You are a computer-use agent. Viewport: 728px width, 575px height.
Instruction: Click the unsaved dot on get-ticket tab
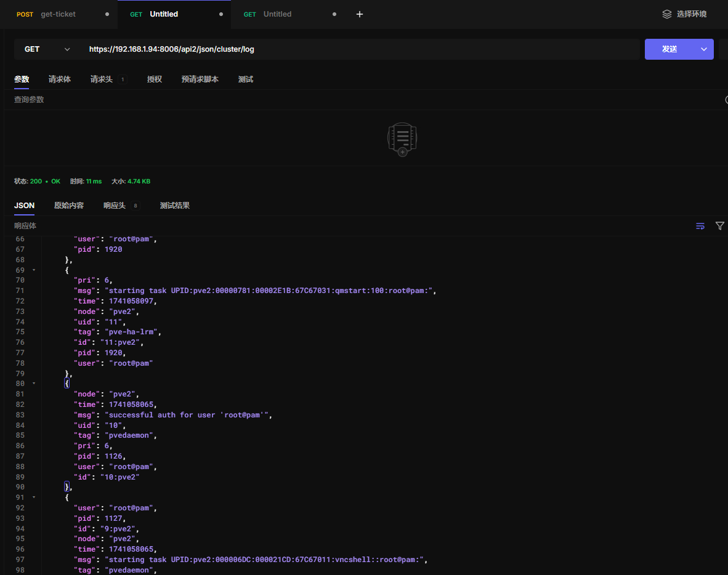click(x=107, y=14)
